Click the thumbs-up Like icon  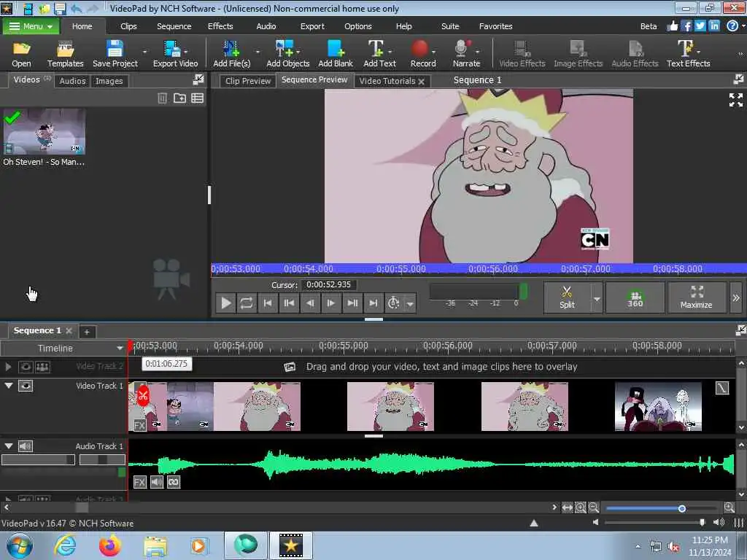point(672,26)
